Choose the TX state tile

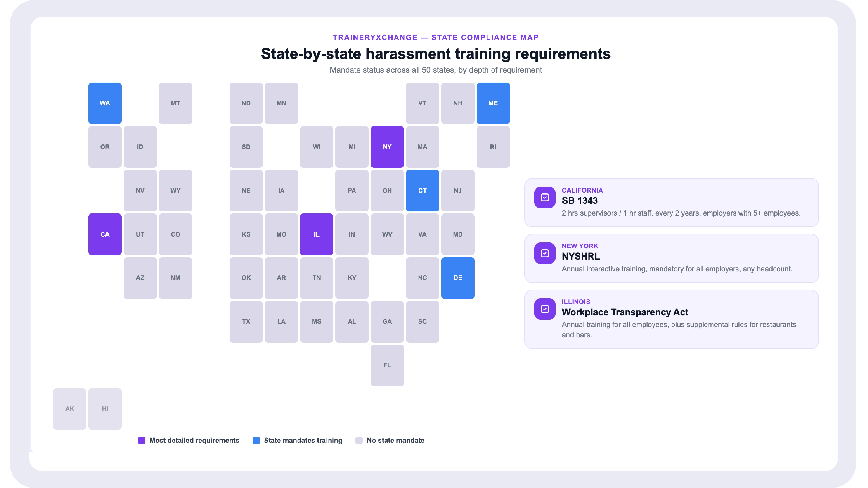(246, 322)
